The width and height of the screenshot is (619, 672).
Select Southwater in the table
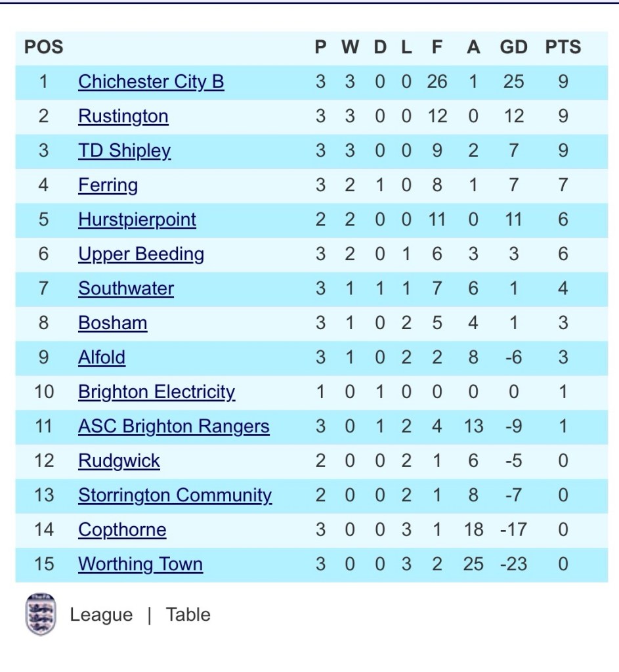[126, 288]
